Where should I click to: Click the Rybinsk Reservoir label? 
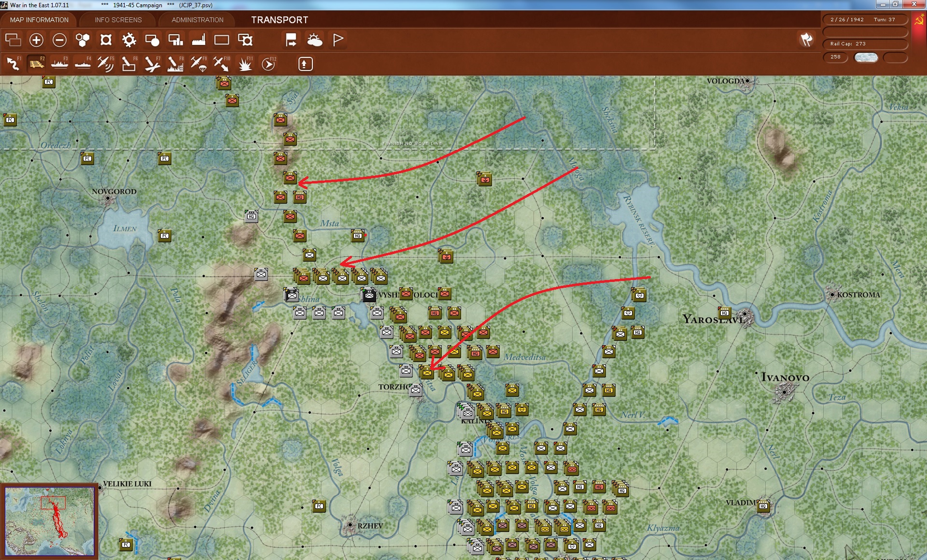click(x=638, y=221)
